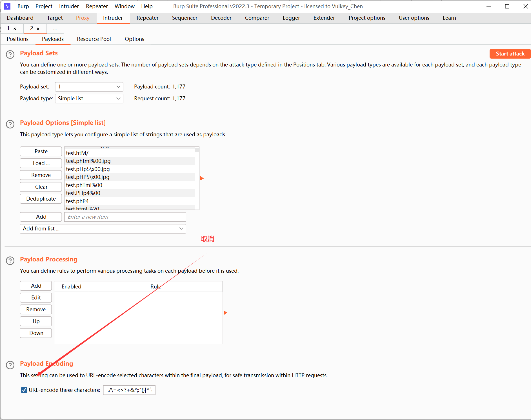Screen dimensions: 531x420
Task: Switch to the Extender tab
Action: tap(324, 18)
